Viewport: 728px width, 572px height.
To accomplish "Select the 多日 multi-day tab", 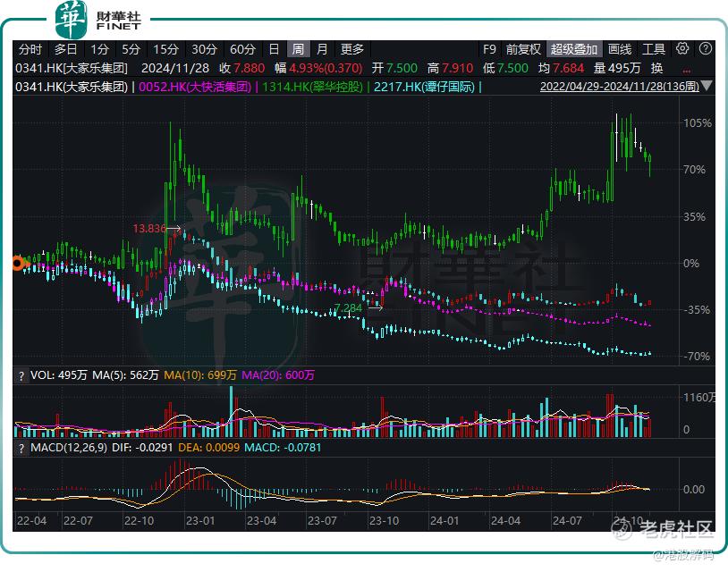I will (x=65, y=49).
